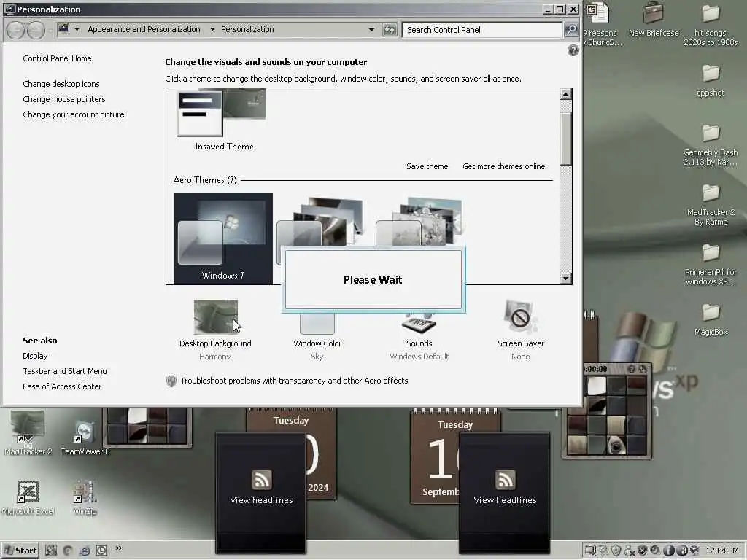747x560 pixels.
Task: Expand the dropdown arrow before Appearance and Personalization
Action: 77,29
